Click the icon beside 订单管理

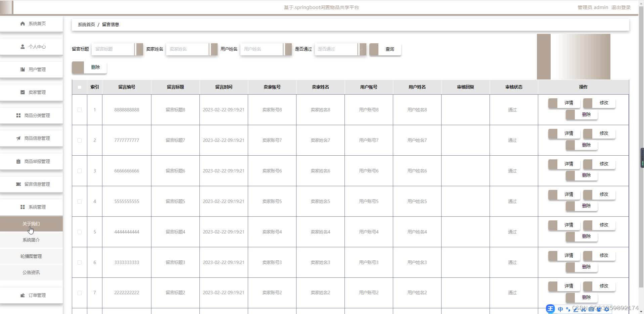click(x=22, y=295)
